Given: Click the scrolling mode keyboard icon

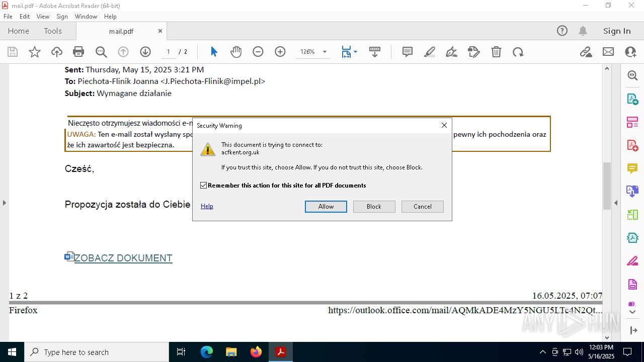Looking at the screenshot, I should [x=375, y=52].
